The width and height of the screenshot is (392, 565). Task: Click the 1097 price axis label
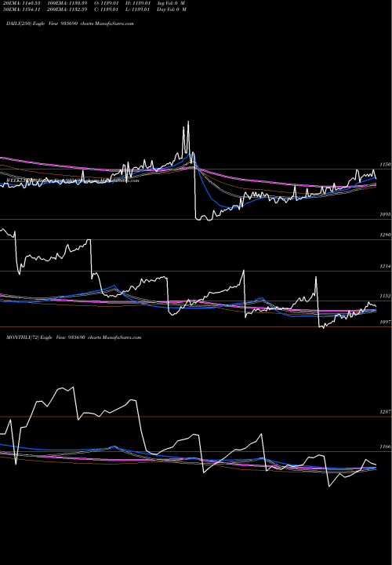pyautogui.click(x=386, y=322)
